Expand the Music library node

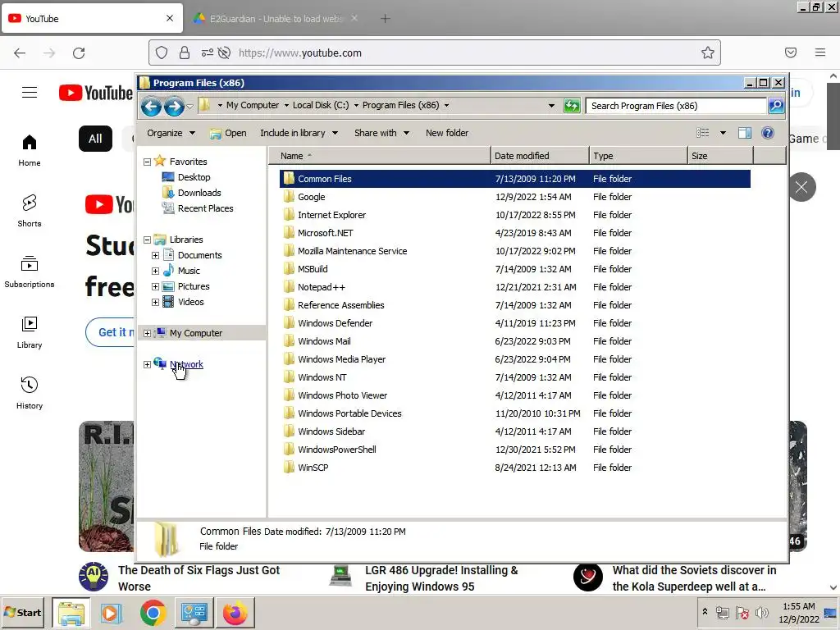click(x=155, y=271)
